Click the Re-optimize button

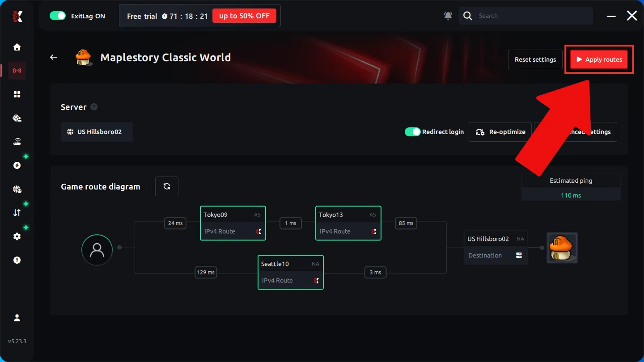point(500,132)
